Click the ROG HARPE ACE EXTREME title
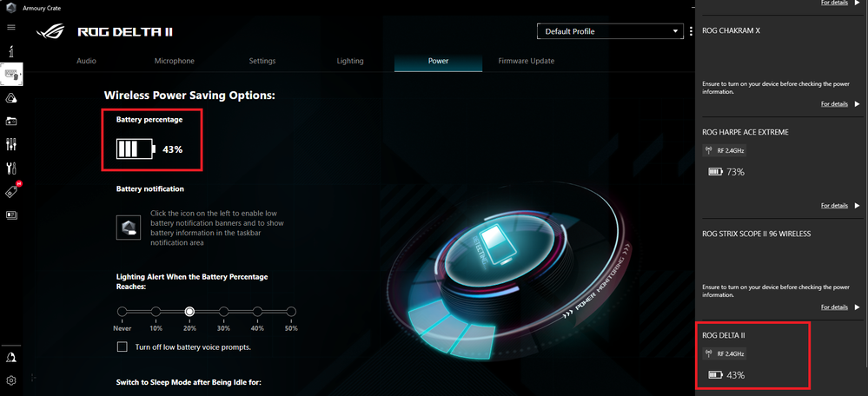Viewport: 868px width, 396px height. coord(745,132)
